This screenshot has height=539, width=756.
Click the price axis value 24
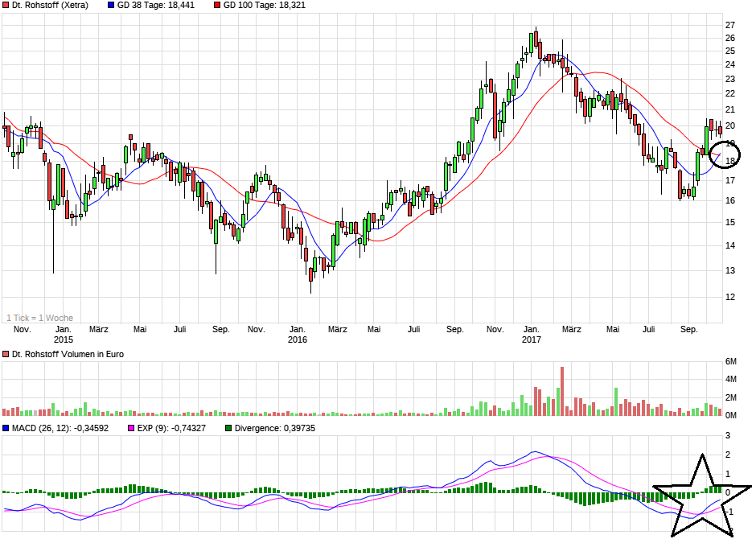click(730, 64)
